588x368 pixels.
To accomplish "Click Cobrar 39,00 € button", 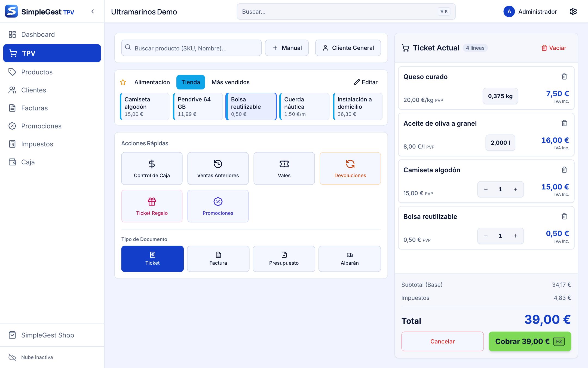I will 530,341.
